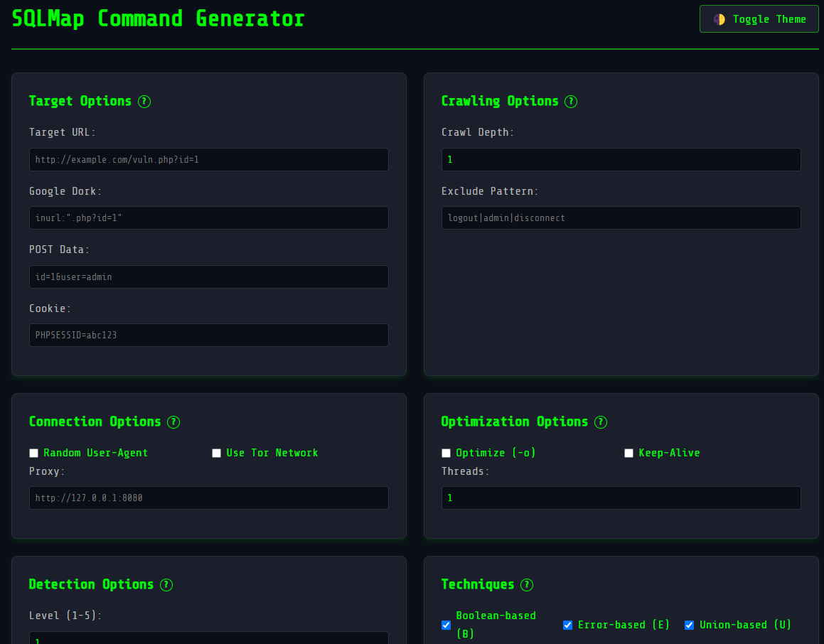The width and height of the screenshot is (824, 644).
Task: Click the SQLMap Command Generator title
Action: (x=158, y=19)
